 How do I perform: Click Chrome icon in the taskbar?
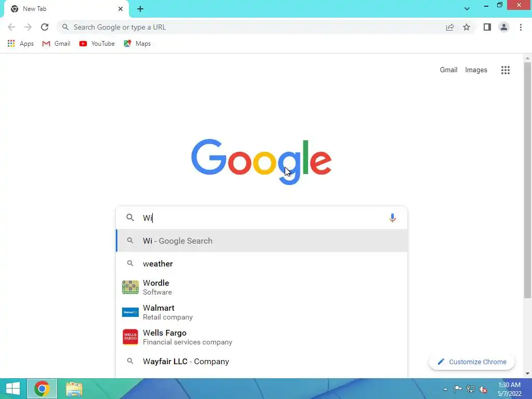click(x=42, y=389)
